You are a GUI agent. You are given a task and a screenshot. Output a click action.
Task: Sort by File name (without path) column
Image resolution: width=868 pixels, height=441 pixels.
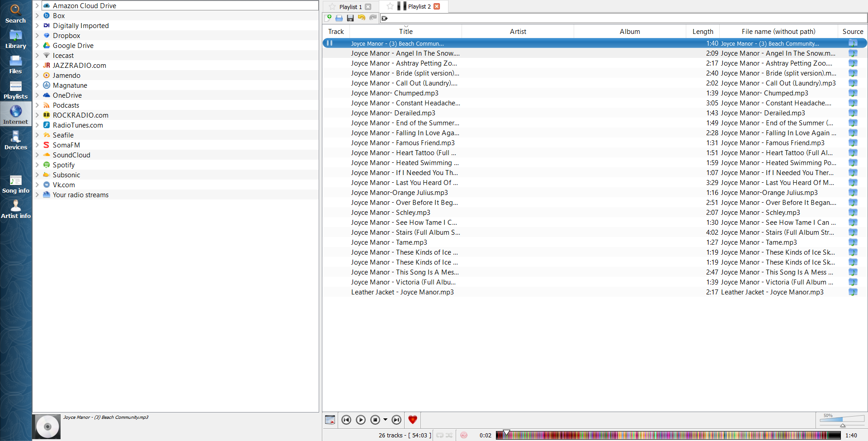pos(778,32)
